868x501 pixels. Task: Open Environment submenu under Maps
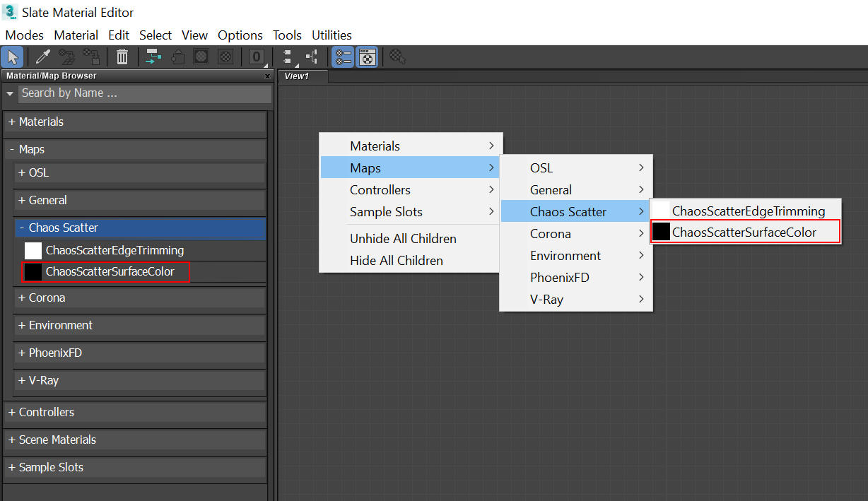point(576,255)
